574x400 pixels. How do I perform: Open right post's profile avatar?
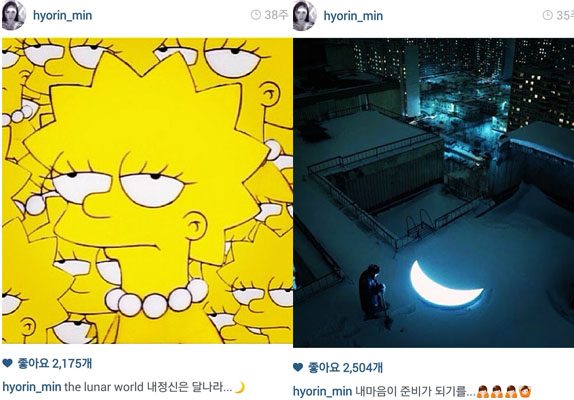coord(305,15)
